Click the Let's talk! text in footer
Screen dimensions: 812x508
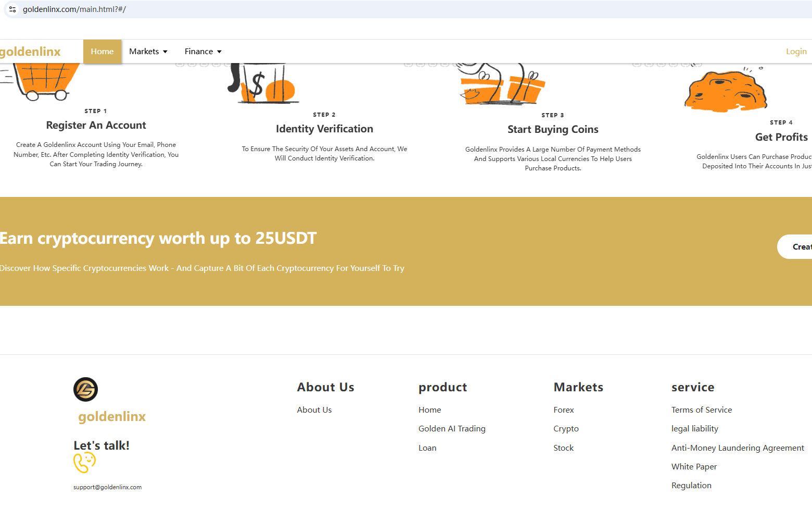[102, 445]
